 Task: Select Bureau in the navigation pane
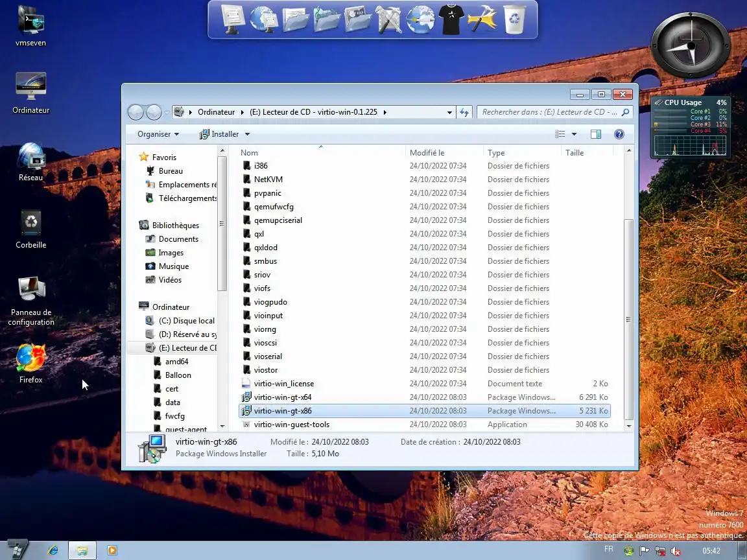171,171
